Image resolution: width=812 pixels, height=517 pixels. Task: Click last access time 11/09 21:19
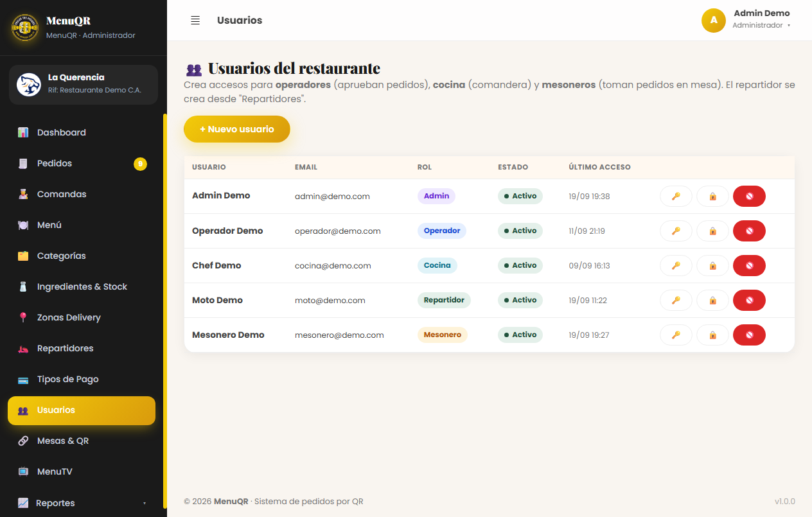click(x=587, y=231)
